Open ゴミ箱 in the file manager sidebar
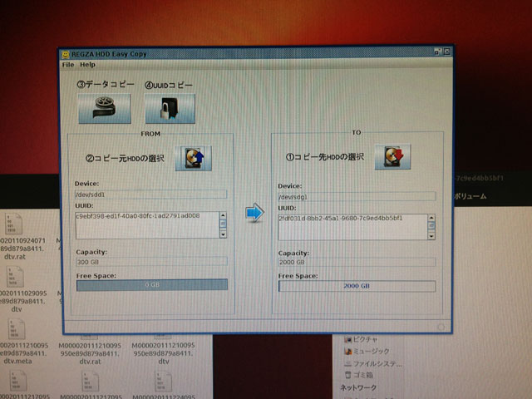This screenshot has width=532, height=399. pos(358,375)
